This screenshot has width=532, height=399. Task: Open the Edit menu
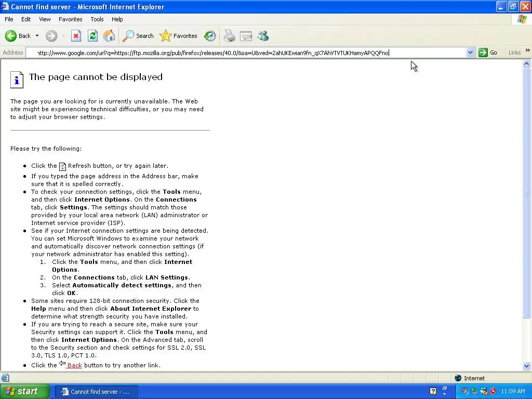point(26,19)
